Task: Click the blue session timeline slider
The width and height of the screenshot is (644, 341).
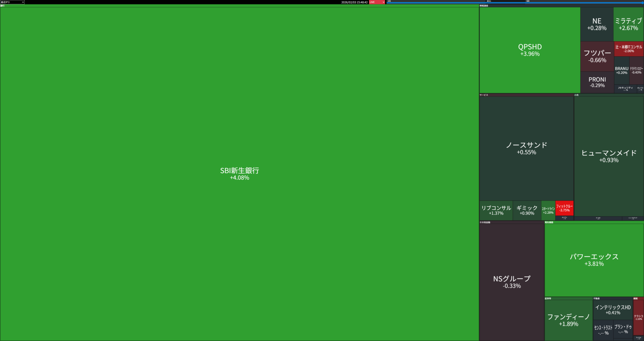Action: [515, 3]
